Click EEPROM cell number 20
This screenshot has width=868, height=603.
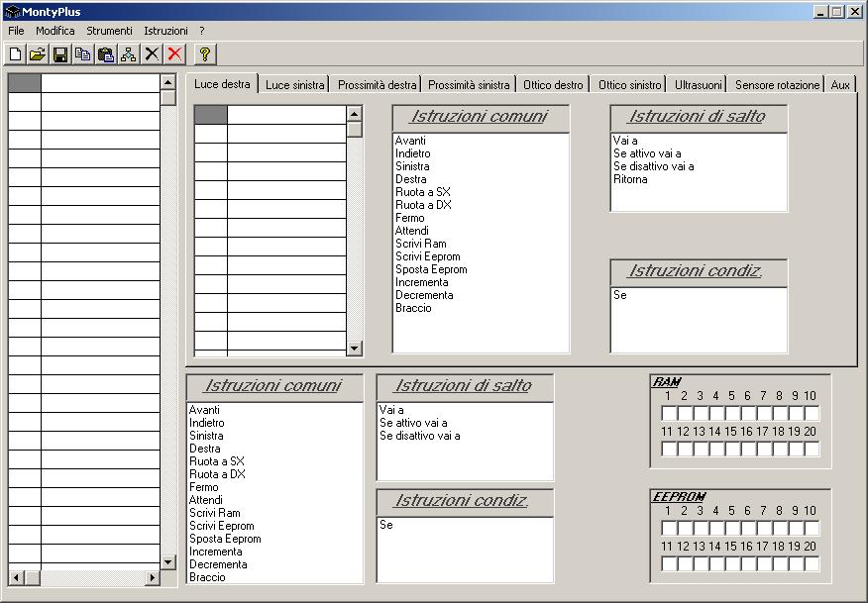(x=812, y=563)
